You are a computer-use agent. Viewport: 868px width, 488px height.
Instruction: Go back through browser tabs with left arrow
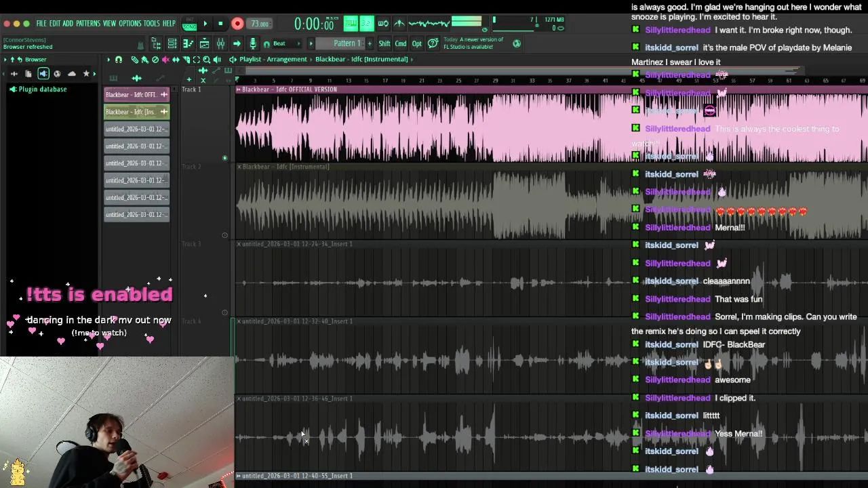[x=3, y=74]
